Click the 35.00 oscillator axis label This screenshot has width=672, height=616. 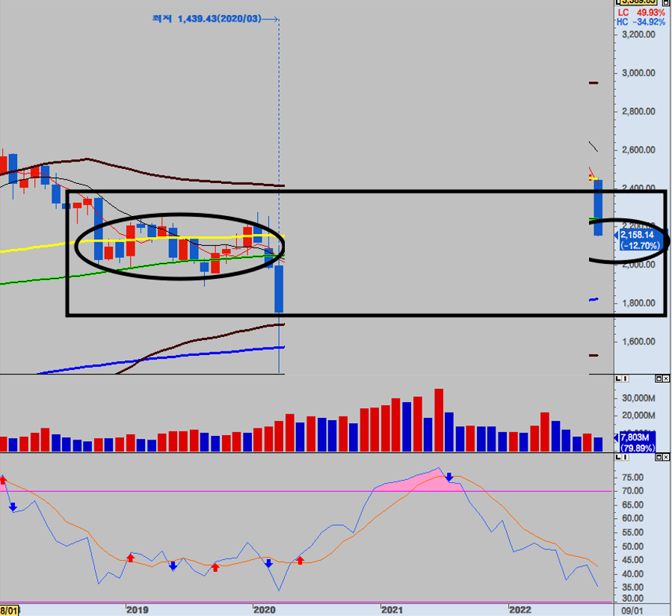click(x=633, y=588)
